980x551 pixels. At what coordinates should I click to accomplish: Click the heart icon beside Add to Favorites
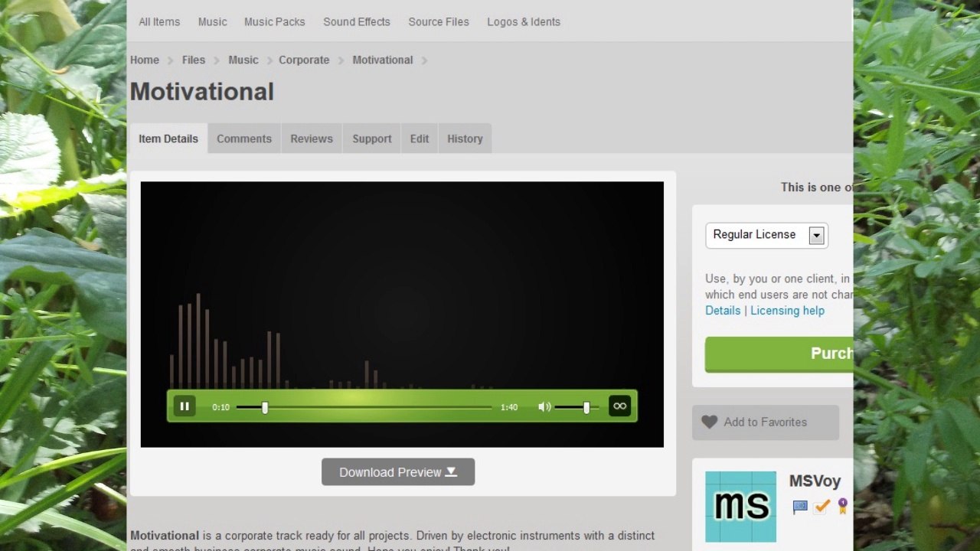710,422
